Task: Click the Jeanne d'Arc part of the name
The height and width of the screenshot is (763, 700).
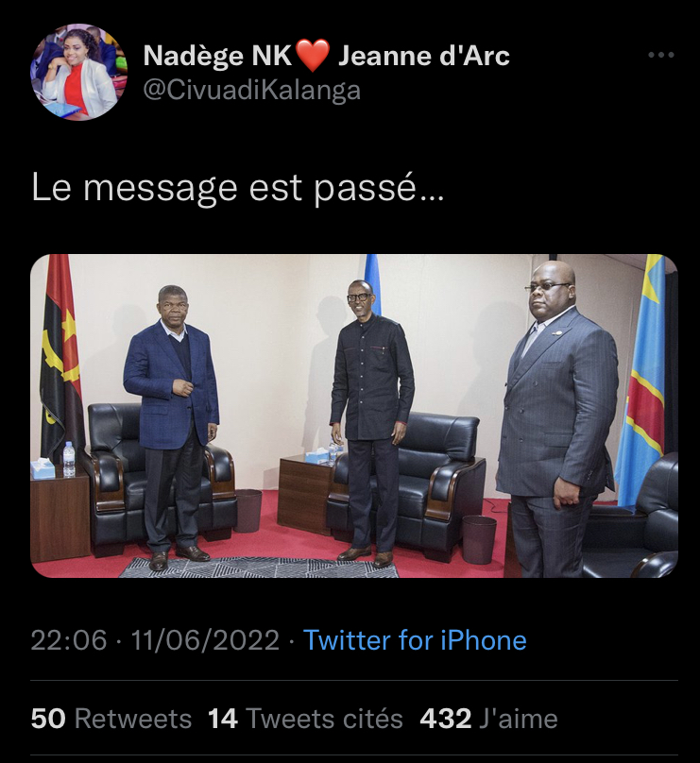Action: coord(423,56)
